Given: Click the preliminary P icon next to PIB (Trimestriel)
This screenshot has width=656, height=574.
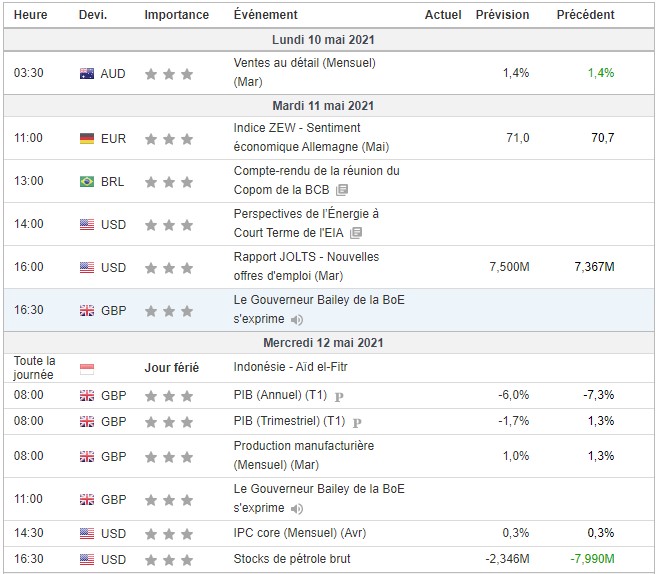Looking at the screenshot, I should (356, 422).
